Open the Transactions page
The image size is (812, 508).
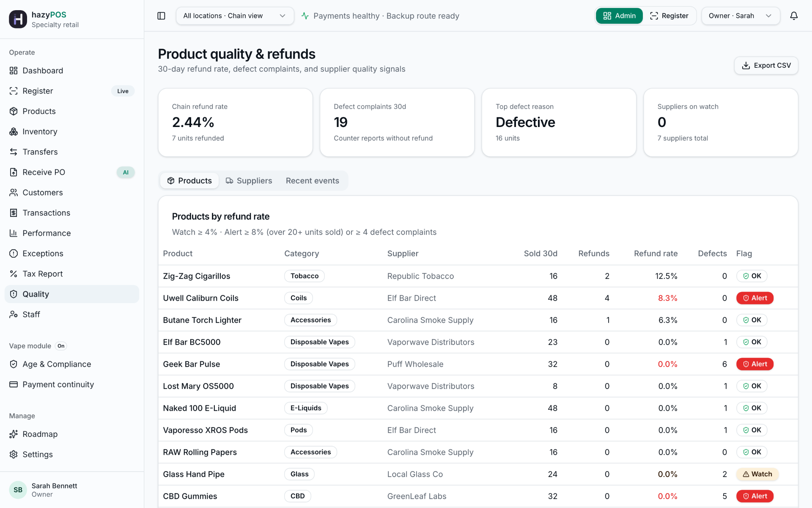tap(72, 213)
